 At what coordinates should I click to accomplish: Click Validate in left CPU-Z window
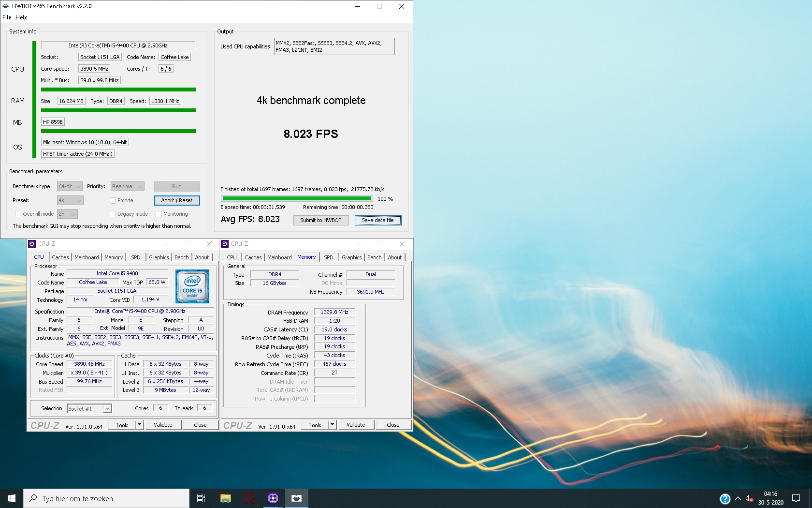(163, 425)
